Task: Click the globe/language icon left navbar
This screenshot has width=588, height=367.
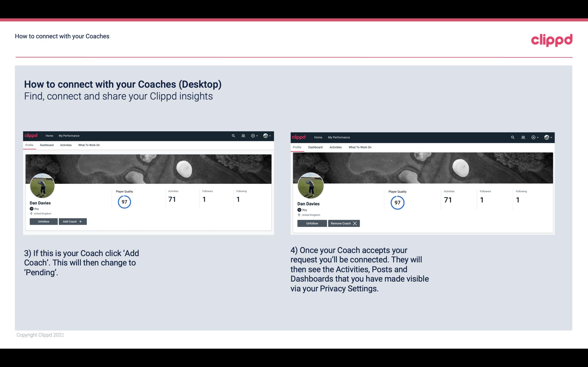Action: 266,135
